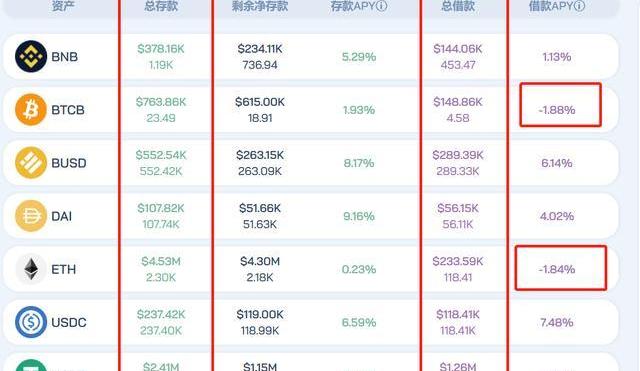
Task: Click the DAI coin icon
Action: click(x=31, y=216)
